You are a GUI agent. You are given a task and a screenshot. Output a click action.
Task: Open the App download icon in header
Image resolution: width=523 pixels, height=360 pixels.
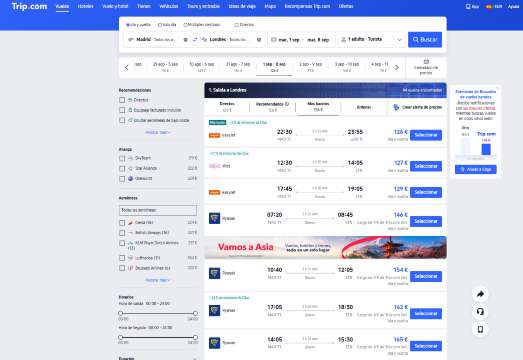point(472,6)
